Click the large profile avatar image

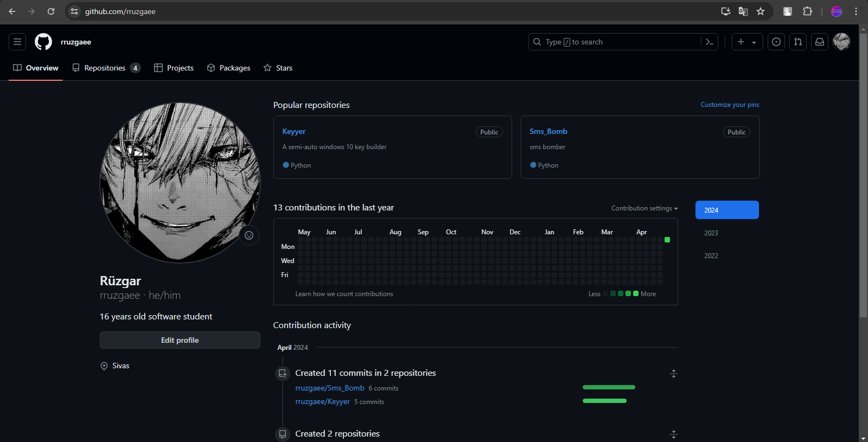[180, 183]
